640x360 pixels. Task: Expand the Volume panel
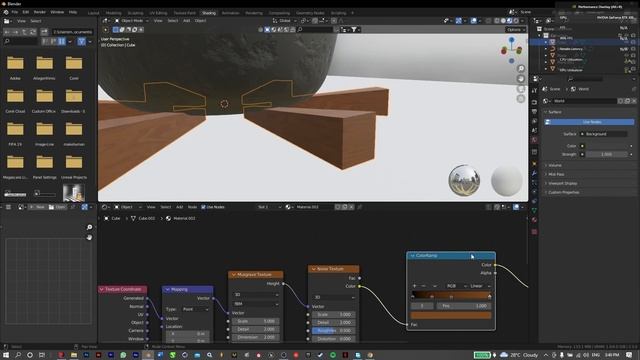point(555,165)
